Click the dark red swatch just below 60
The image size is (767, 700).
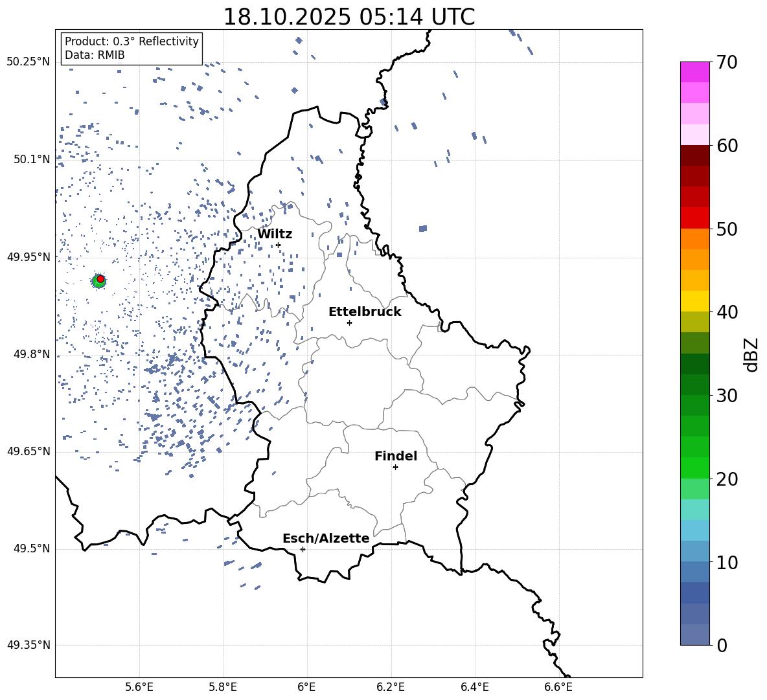click(695, 155)
